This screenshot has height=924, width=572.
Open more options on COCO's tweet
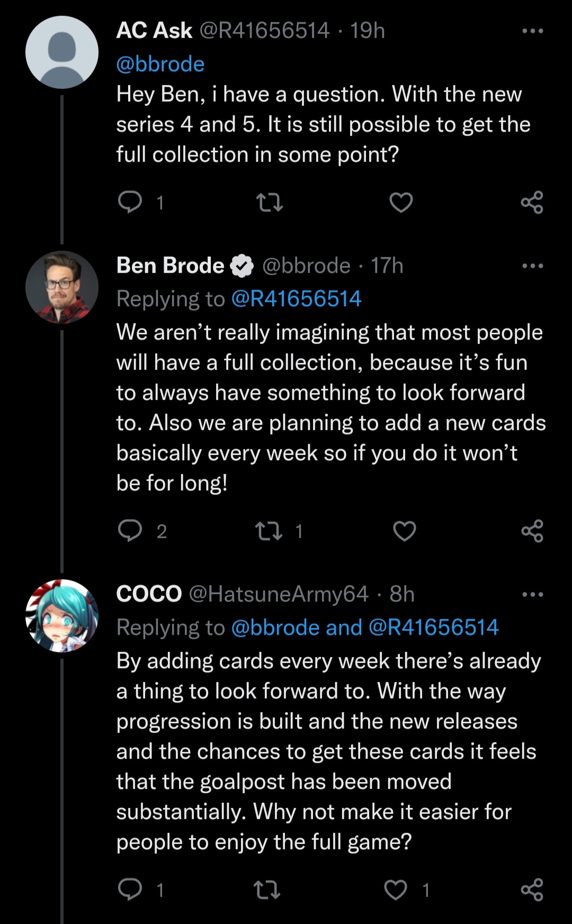point(532,595)
